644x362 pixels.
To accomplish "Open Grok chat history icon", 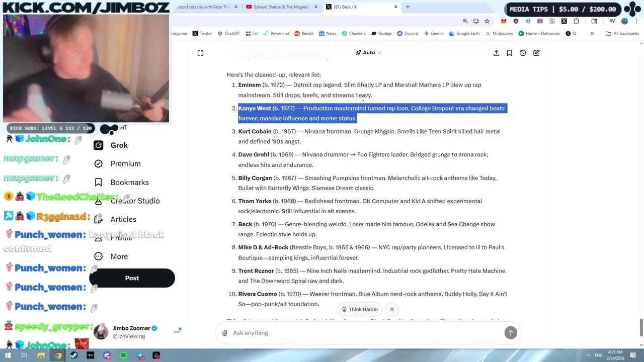I will 523,53.
